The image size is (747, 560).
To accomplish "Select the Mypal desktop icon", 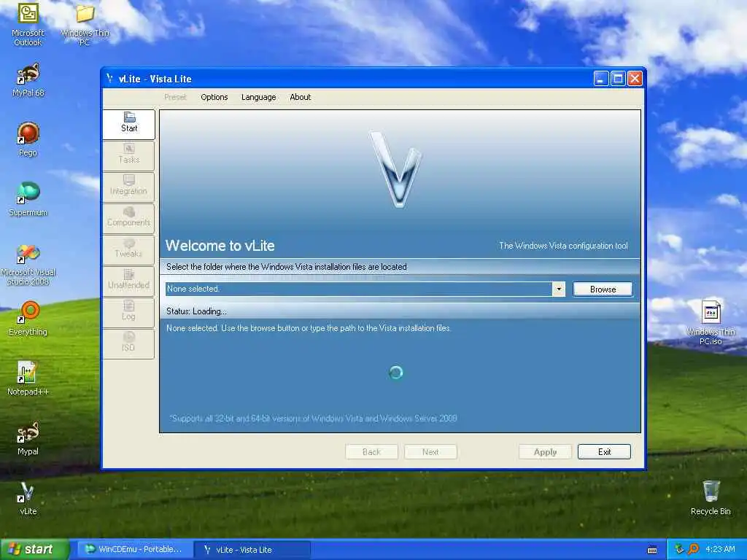I will pyautogui.click(x=28, y=438).
